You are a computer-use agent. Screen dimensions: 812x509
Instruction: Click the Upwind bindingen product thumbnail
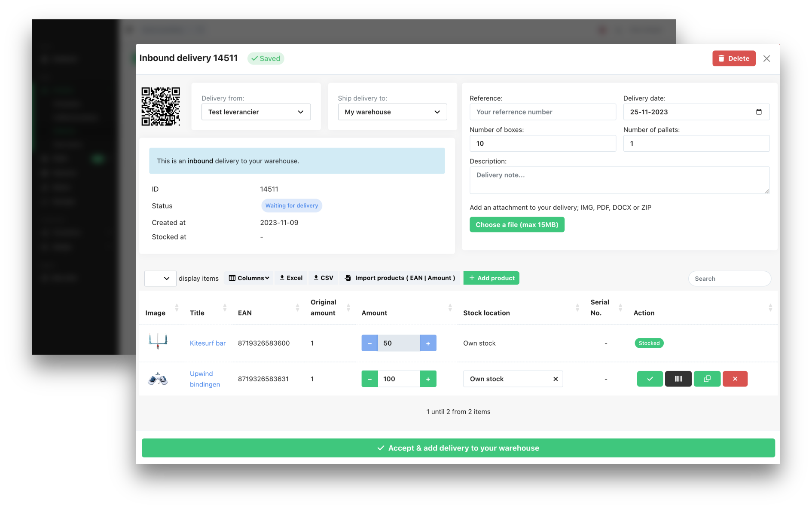click(x=158, y=379)
